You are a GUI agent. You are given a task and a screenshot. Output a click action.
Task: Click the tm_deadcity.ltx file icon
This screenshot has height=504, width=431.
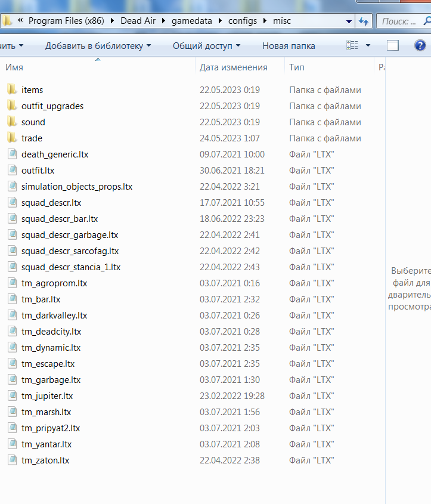pos(12,331)
